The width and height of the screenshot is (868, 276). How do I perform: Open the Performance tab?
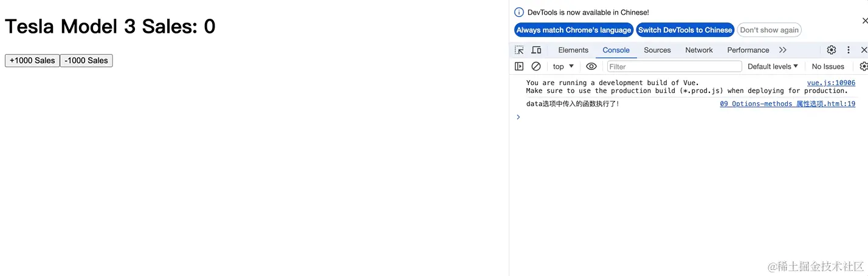click(x=748, y=50)
